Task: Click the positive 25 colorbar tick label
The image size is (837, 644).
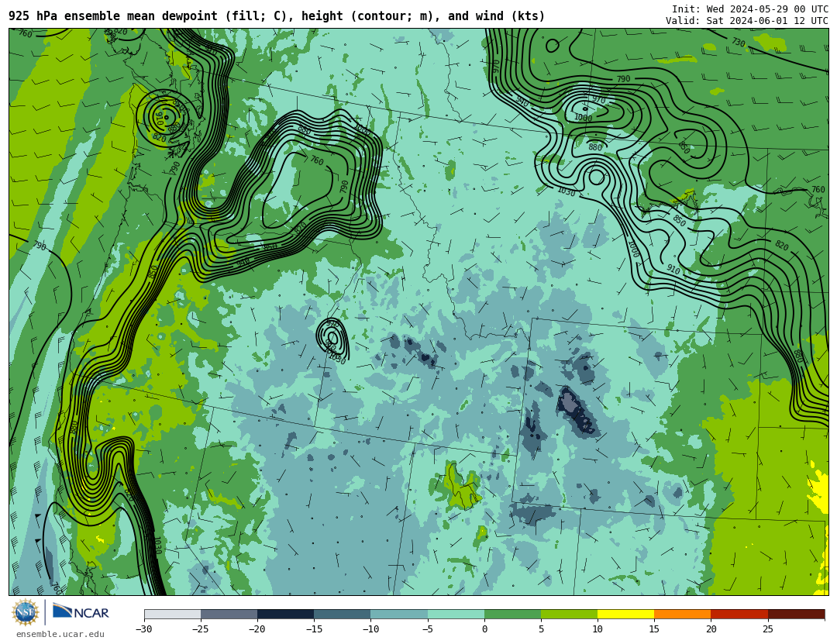Action: 767,629
